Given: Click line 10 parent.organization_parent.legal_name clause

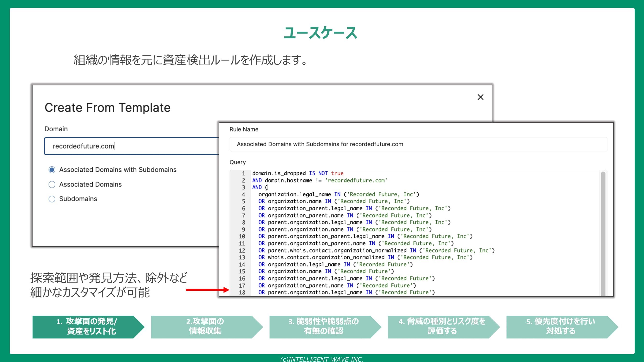Looking at the screenshot, I should (366, 236).
